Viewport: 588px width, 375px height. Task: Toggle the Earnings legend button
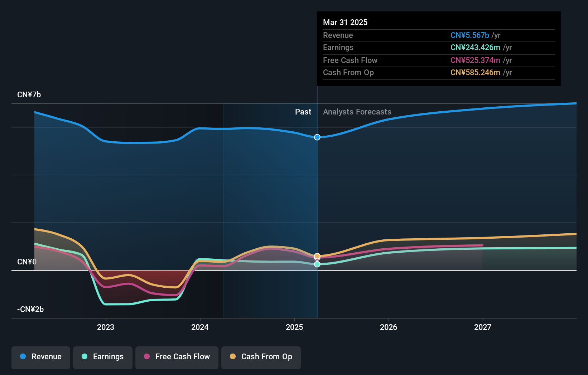point(103,357)
